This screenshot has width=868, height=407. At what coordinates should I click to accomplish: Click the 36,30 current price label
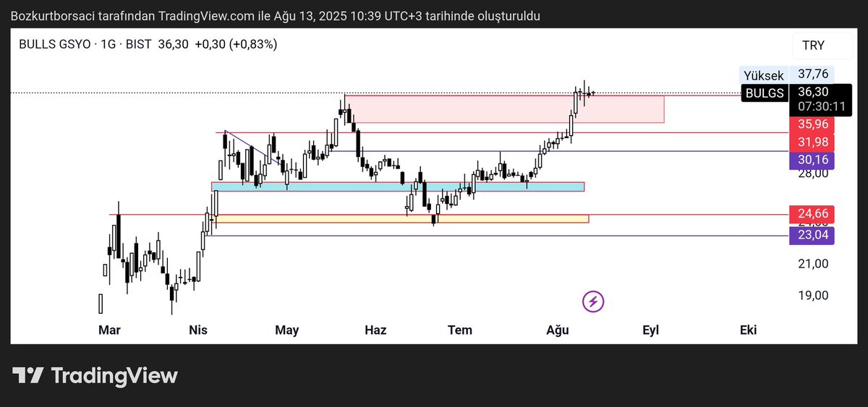pos(813,92)
